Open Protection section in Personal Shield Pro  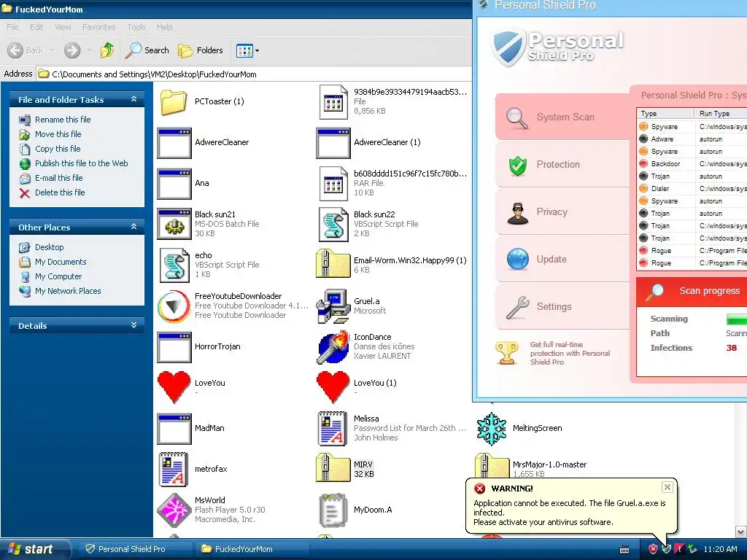562,164
